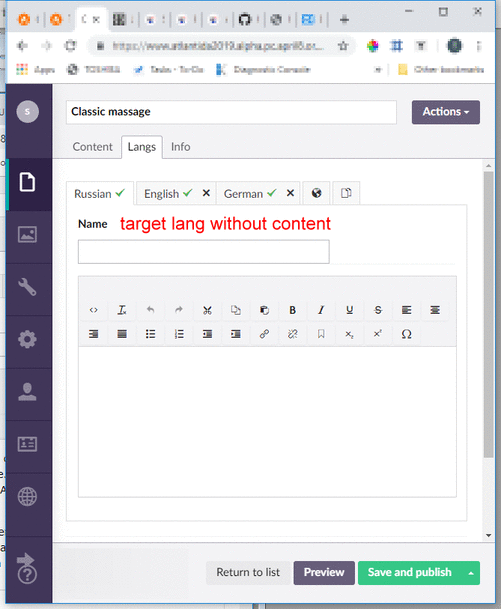Open the Content section document icon in sidebar
The height and width of the screenshot is (609, 501).
click(x=28, y=183)
